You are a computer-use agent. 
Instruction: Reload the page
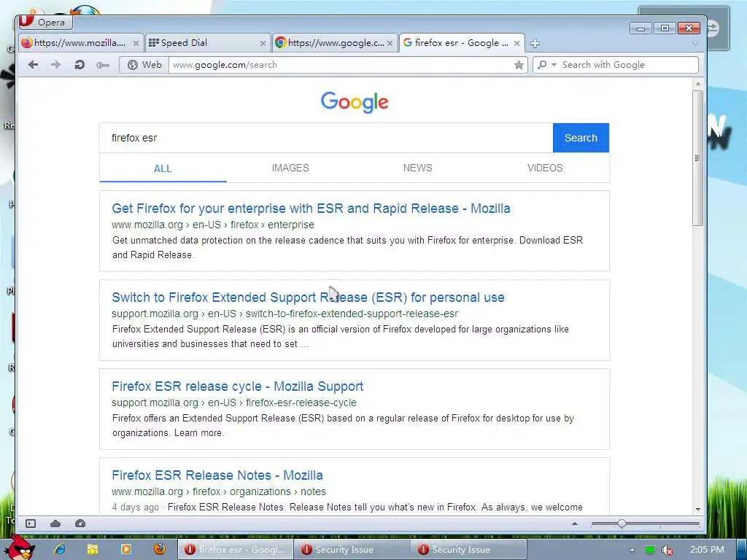click(x=80, y=65)
